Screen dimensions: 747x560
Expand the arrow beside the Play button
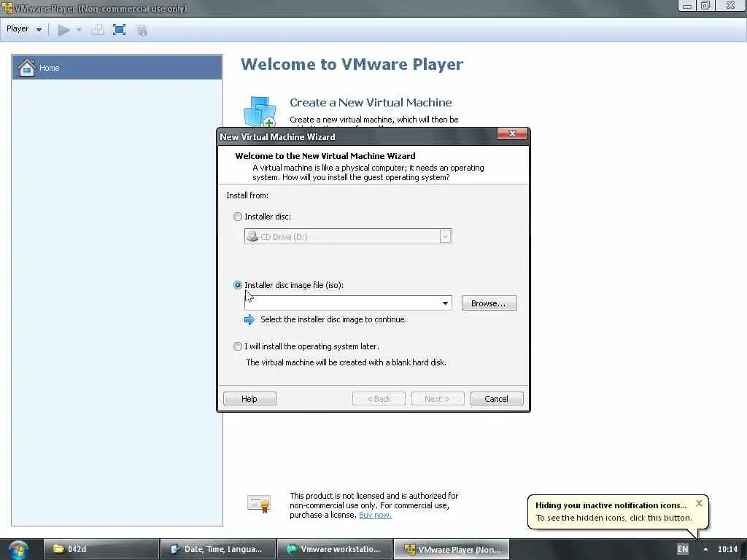[x=79, y=30]
